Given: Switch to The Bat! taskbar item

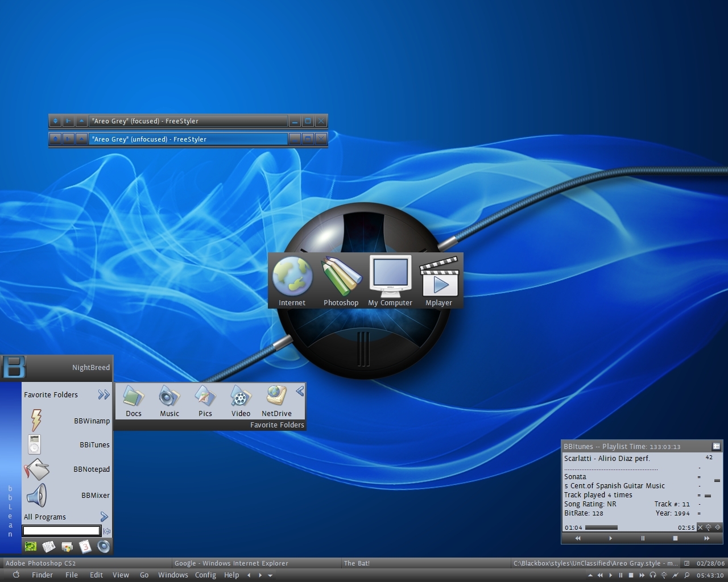Looking at the screenshot, I should click(425, 563).
